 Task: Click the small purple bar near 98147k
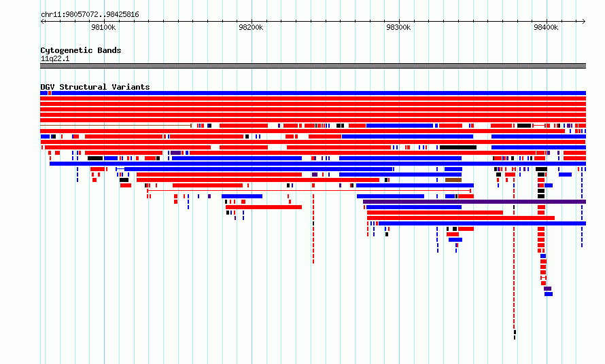click(176, 153)
